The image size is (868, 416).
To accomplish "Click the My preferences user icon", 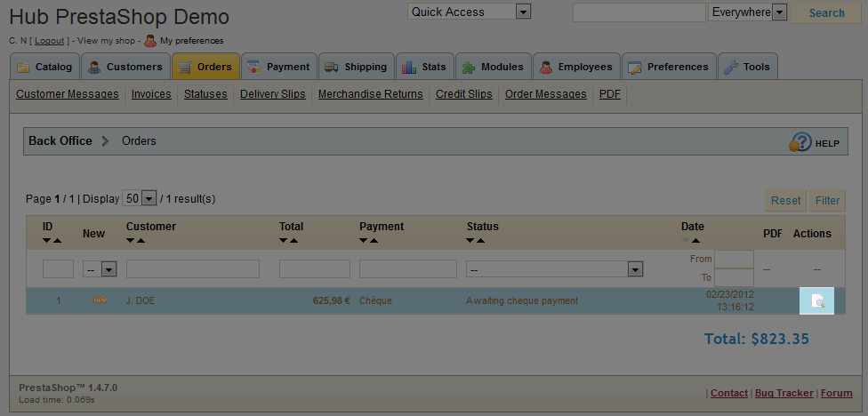I will point(150,41).
